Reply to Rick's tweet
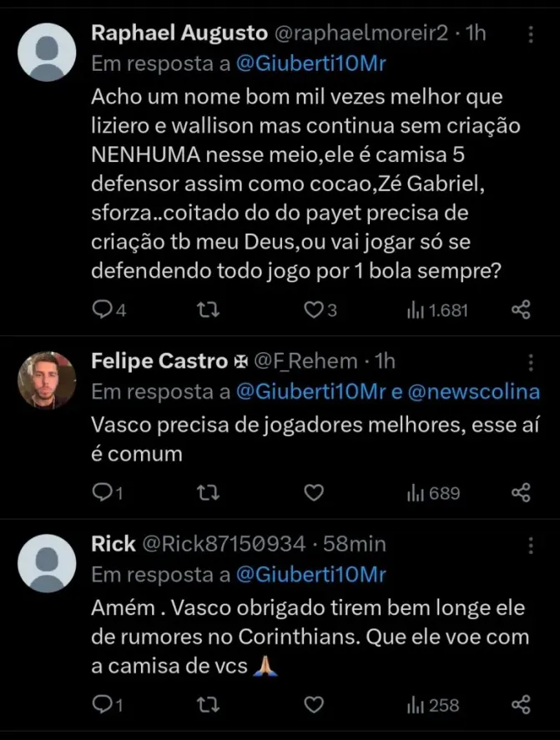Image resolution: width=560 pixels, height=740 pixels. pos(103,705)
